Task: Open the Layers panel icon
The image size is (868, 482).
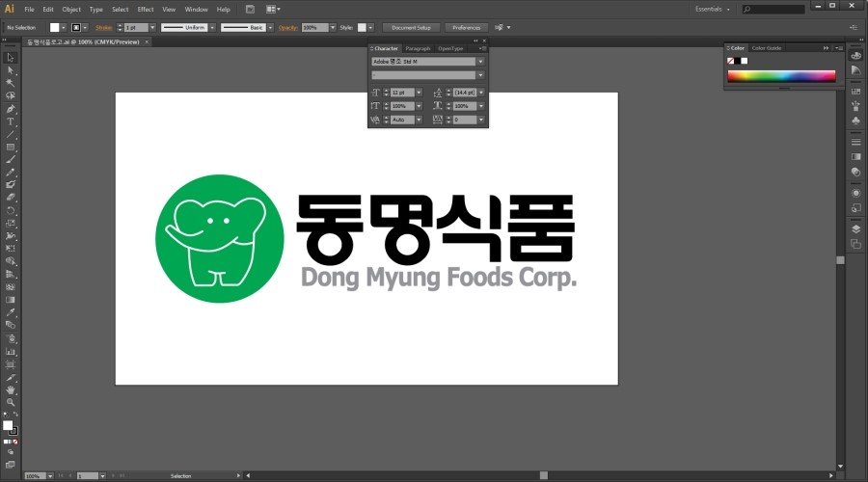Action: click(855, 228)
